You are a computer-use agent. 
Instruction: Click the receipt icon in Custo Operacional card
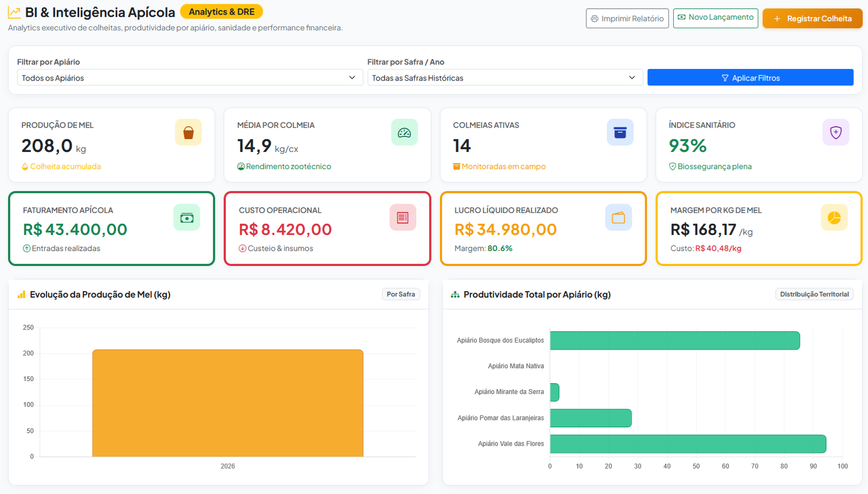click(403, 218)
